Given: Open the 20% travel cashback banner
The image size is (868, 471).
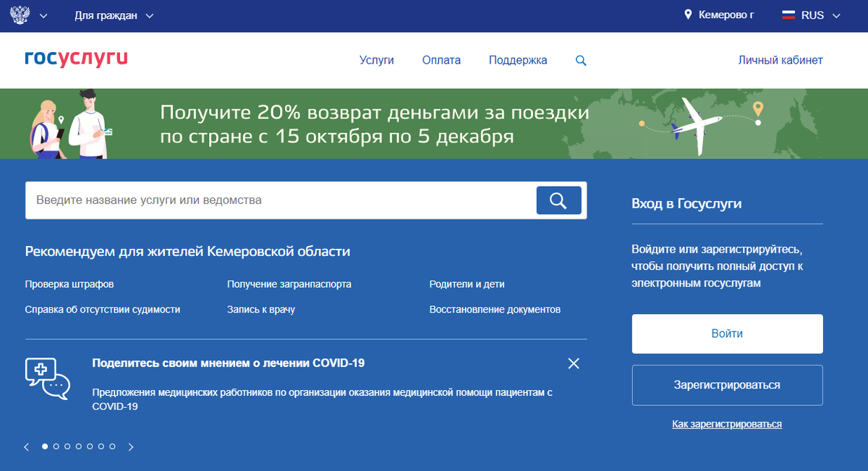Looking at the screenshot, I should [434, 124].
